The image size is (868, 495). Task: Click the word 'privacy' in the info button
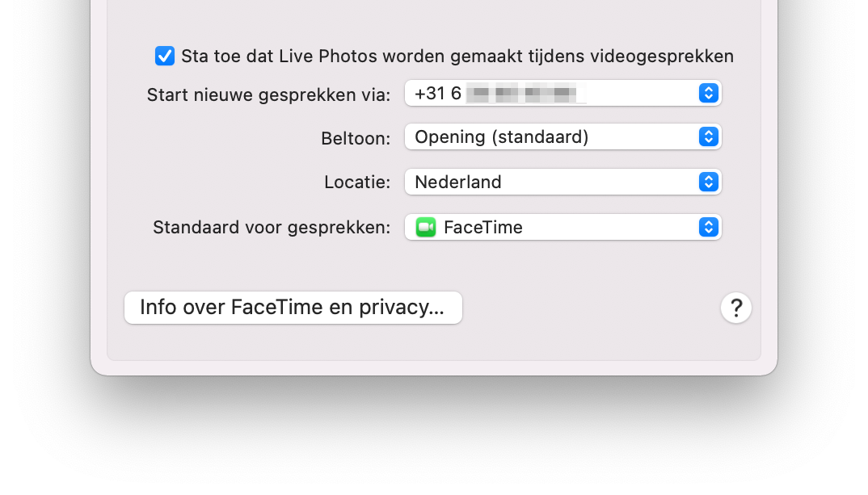402,308
